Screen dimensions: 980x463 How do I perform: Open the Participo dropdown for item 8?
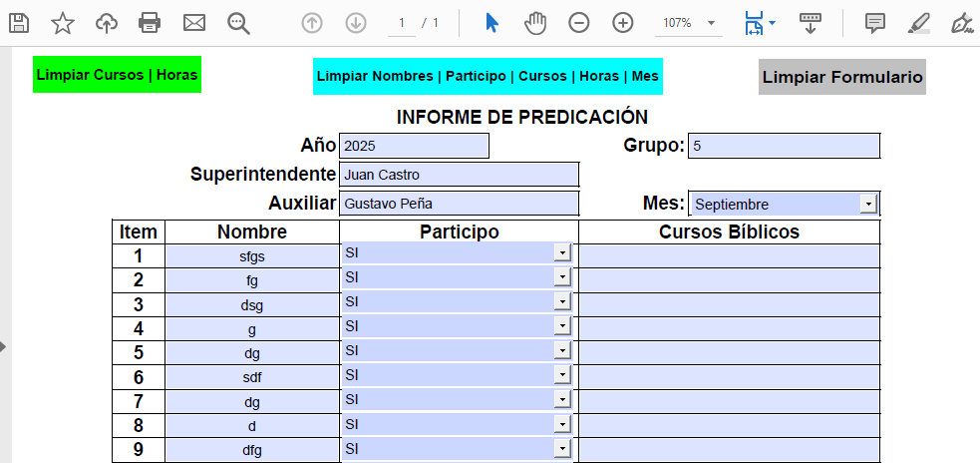pos(562,423)
